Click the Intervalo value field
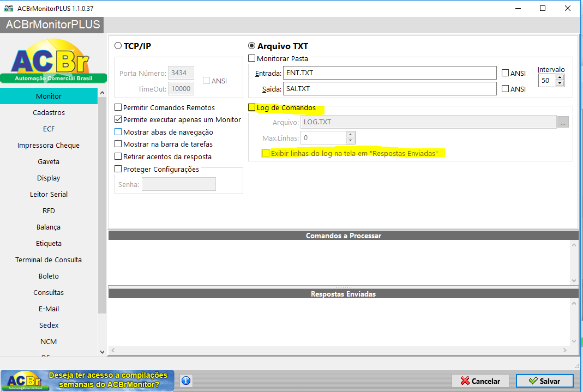583x392 pixels. [548, 81]
